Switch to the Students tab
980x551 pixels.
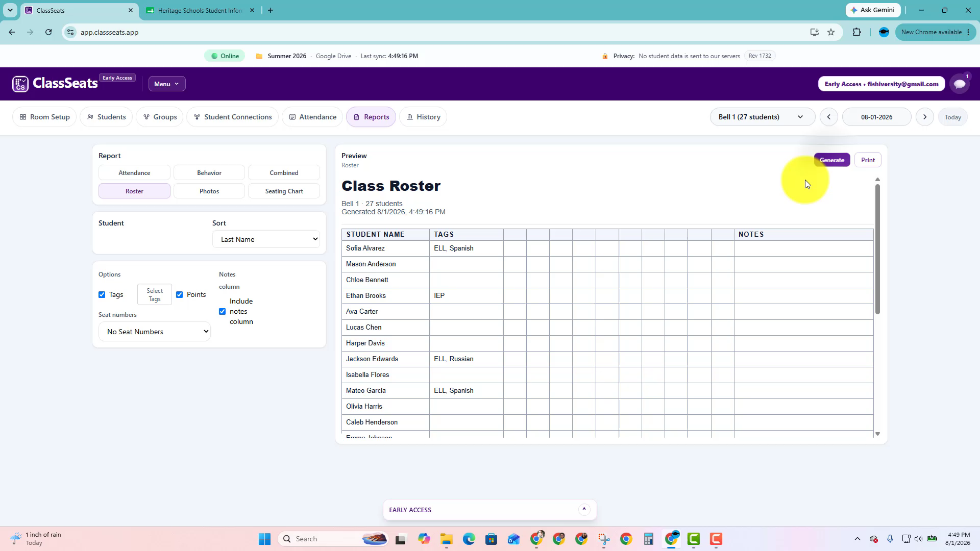(x=106, y=117)
